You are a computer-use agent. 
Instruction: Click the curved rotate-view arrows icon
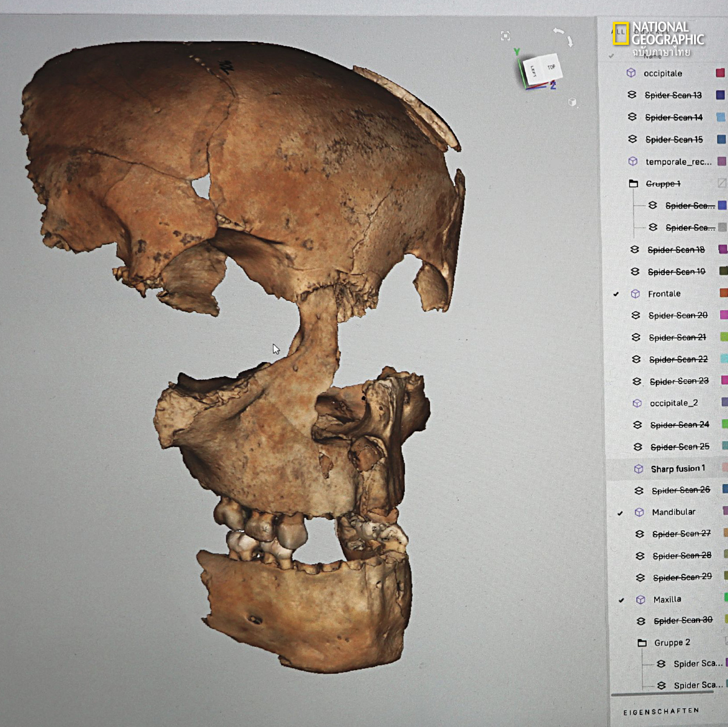(x=564, y=36)
